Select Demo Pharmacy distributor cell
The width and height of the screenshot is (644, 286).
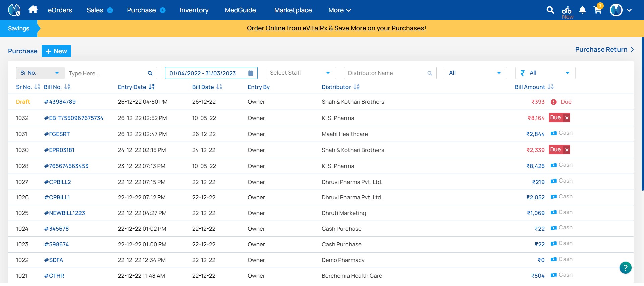coord(343,260)
